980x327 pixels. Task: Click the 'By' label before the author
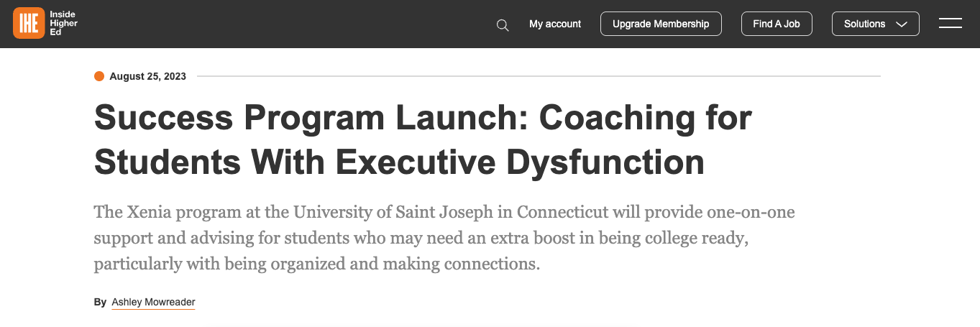click(100, 303)
